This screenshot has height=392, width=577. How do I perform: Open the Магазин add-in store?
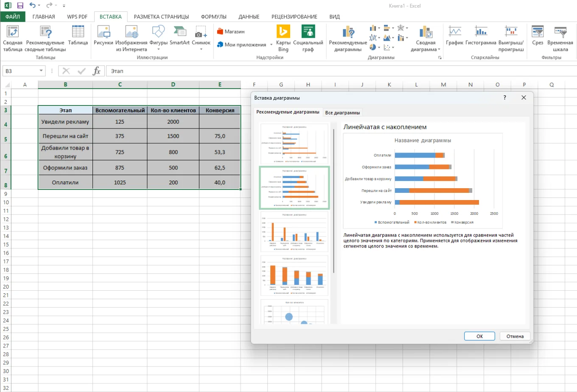click(x=231, y=31)
